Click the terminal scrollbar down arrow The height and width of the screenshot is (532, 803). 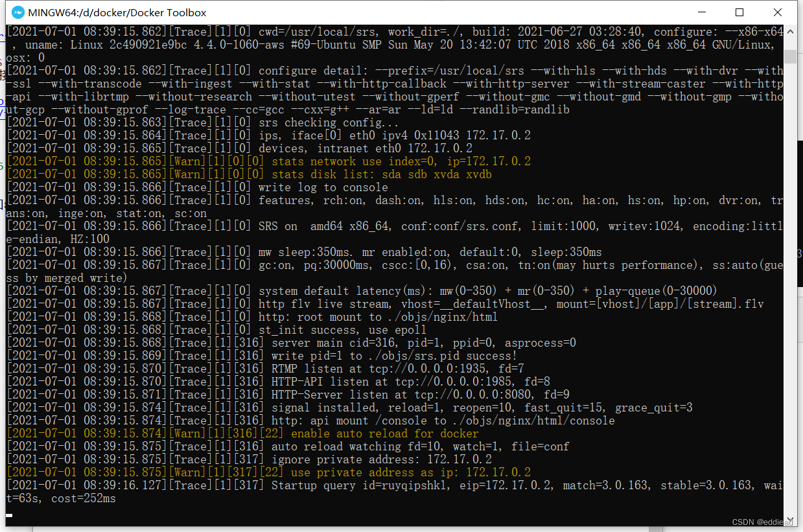point(791,520)
